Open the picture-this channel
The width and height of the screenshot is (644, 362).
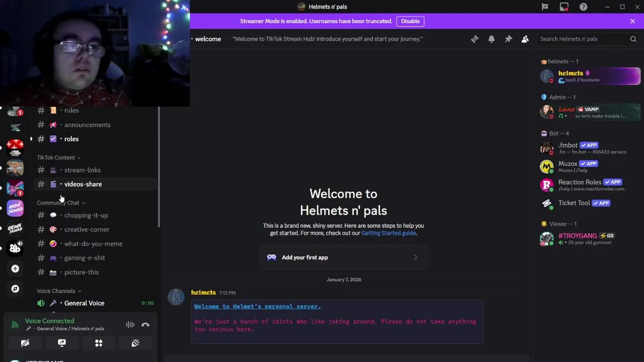tap(95, 272)
